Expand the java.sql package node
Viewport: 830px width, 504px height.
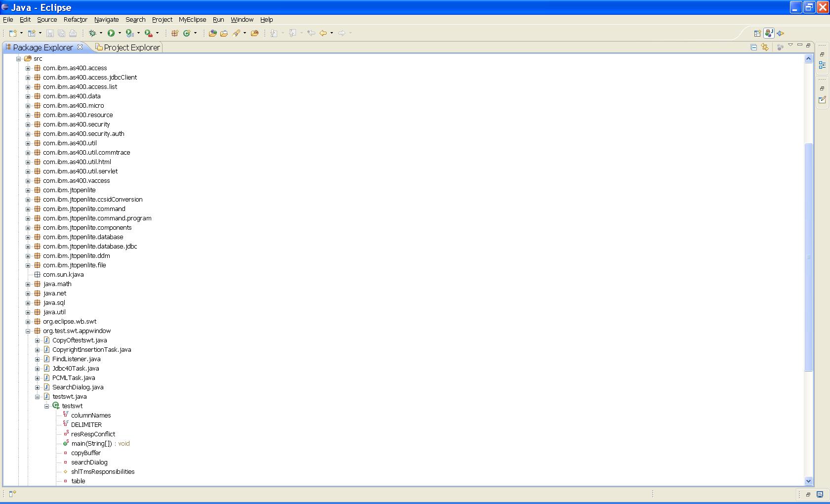pyautogui.click(x=28, y=303)
